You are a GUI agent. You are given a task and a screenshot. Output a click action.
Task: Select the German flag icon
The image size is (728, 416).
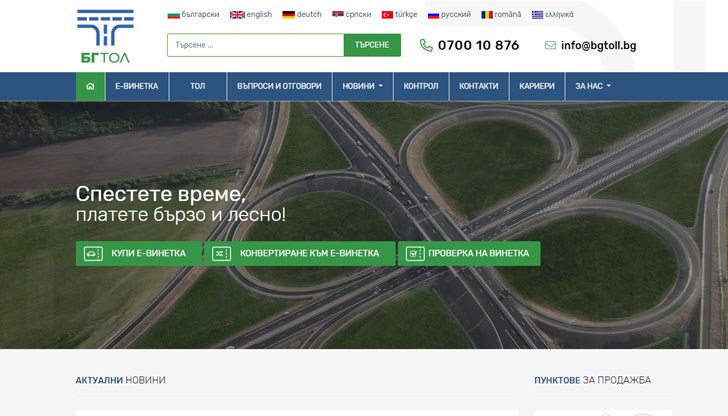point(288,15)
